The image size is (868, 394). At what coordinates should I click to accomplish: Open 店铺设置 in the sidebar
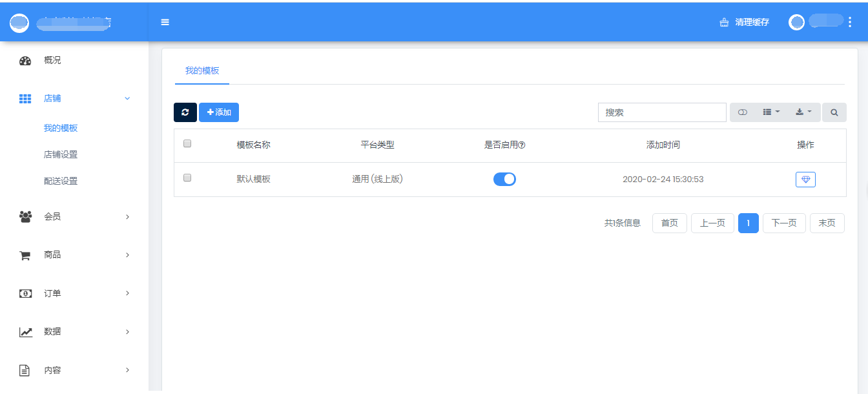[x=61, y=155]
